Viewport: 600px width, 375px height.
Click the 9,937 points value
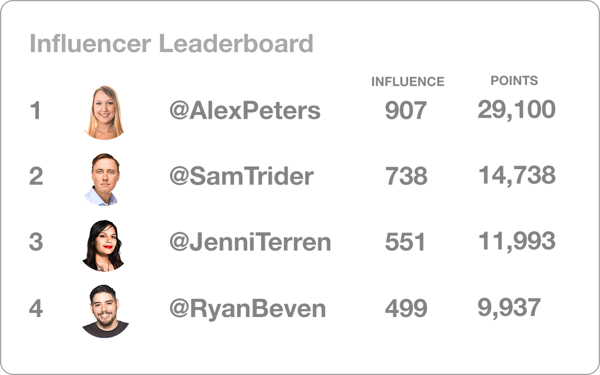point(509,307)
